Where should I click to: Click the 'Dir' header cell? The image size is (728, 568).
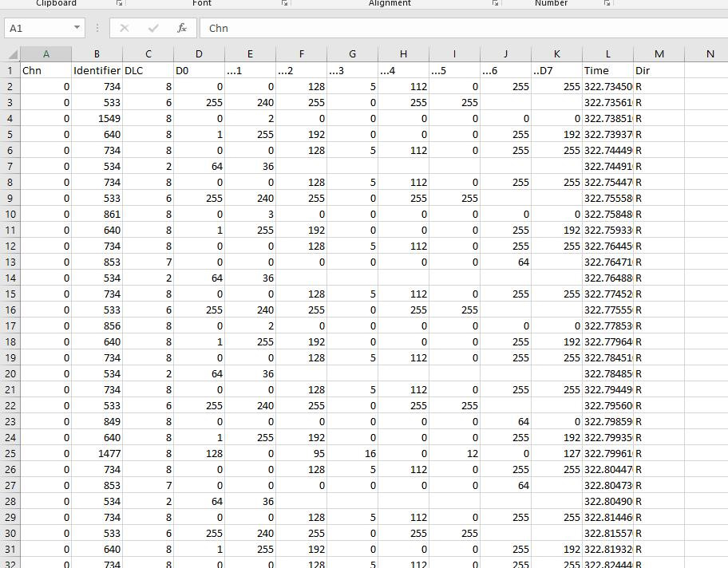[x=659, y=70]
